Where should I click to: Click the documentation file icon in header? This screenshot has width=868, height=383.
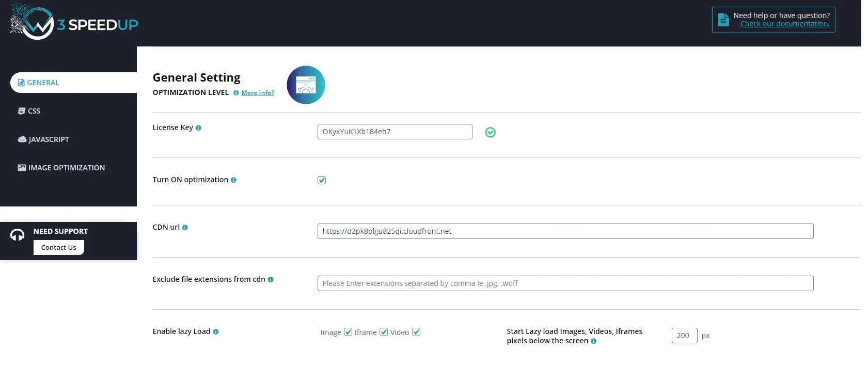[723, 20]
